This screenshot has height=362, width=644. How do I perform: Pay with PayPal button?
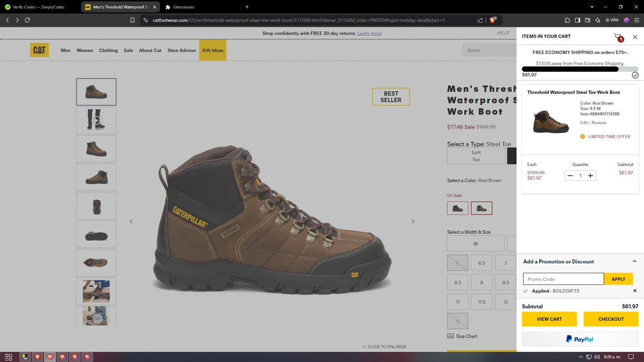pos(580,339)
